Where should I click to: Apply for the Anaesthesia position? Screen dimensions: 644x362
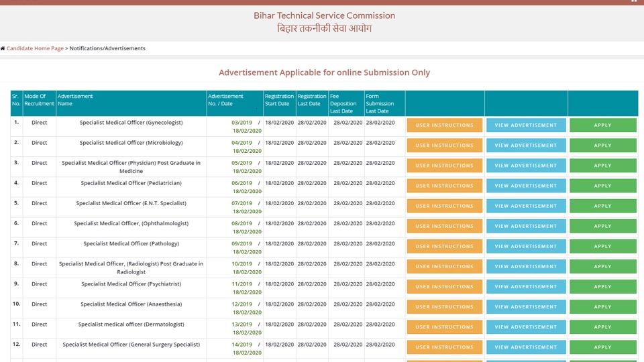click(x=602, y=306)
